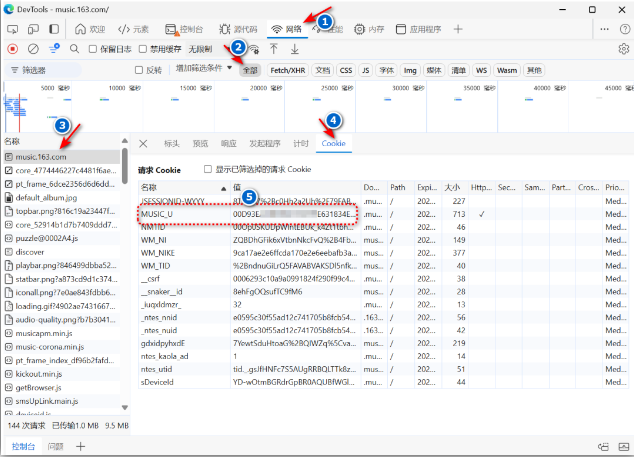Click the export HAR download arrow
The width and height of the screenshot is (634, 457).
pyautogui.click(x=294, y=48)
